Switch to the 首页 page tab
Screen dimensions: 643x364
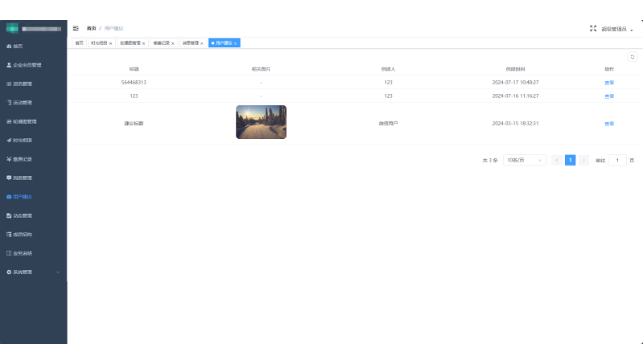click(x=79, y=43)
